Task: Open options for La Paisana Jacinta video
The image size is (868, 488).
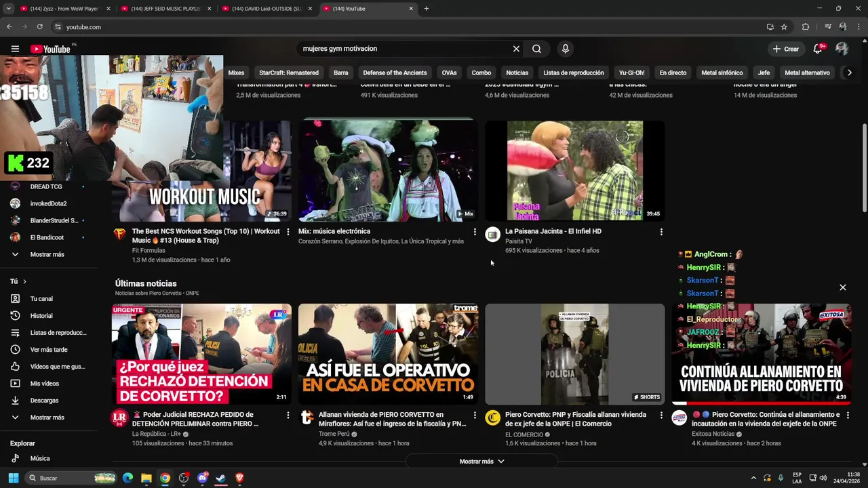Action: 661,232
